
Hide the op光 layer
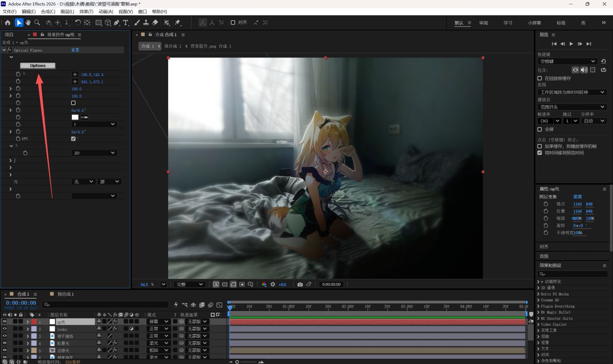5,322
